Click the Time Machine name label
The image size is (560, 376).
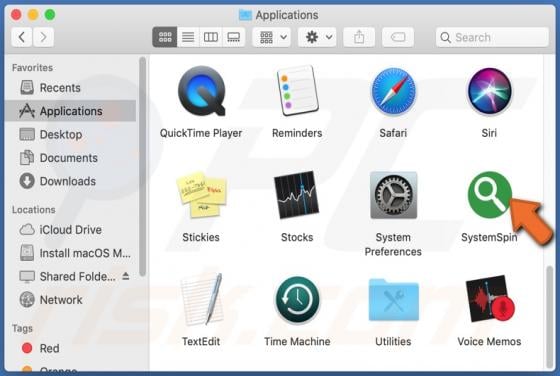(x=297, y=342)
